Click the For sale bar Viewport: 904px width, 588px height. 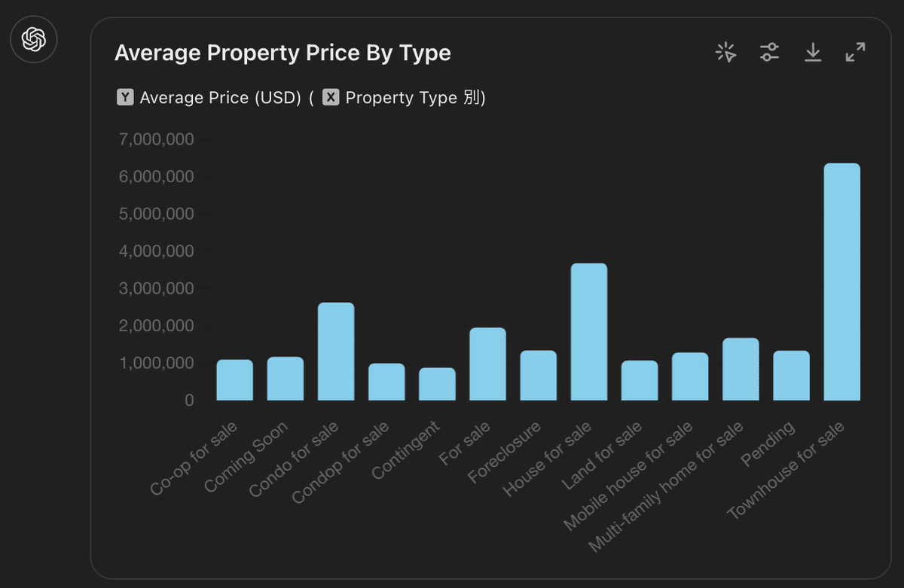pos(487,364)
